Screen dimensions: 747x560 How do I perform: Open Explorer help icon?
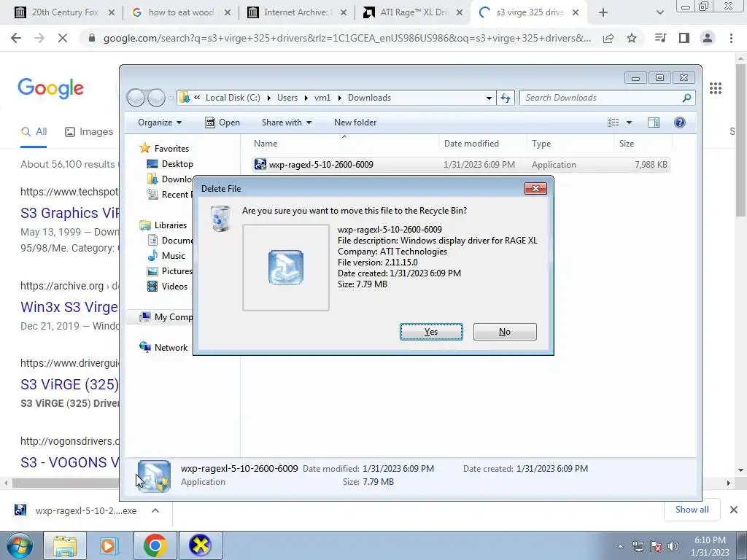pos(680,122)
